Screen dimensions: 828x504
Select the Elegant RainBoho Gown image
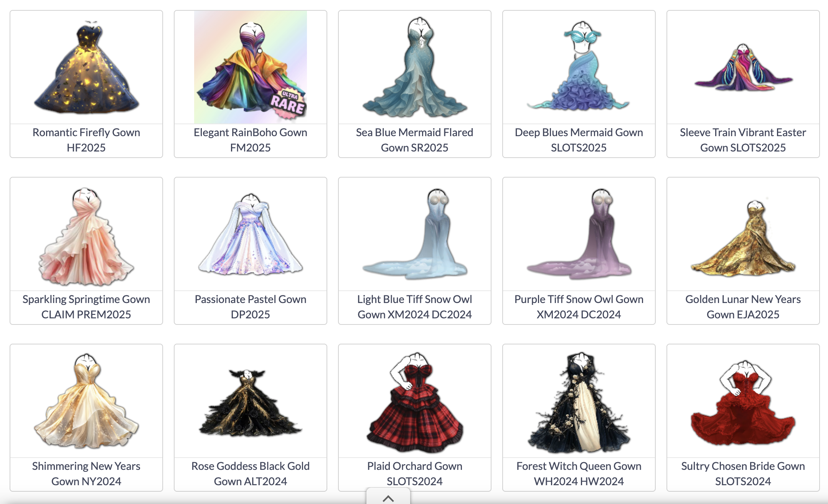[250, 67]
